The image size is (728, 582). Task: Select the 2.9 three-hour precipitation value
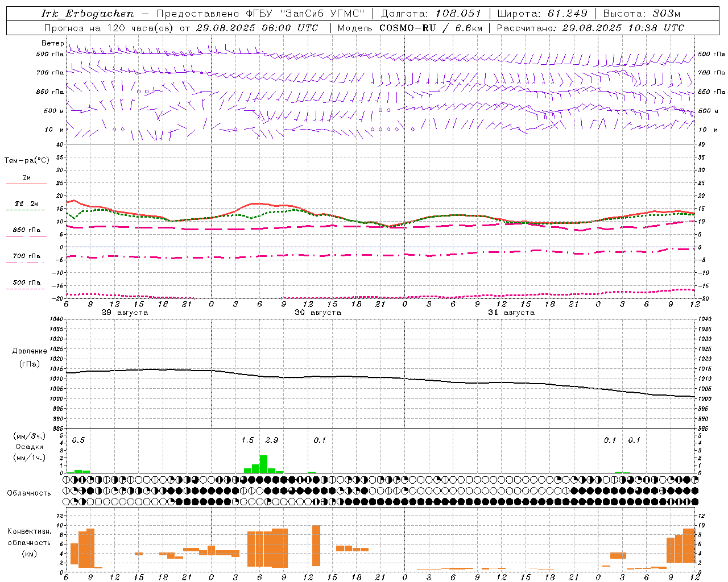272,440
